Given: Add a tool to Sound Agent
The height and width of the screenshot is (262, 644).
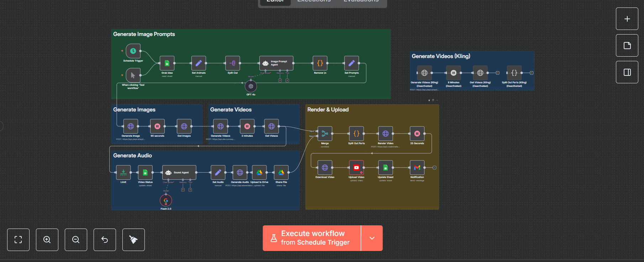Looking at the screenshot, I should click(x=190, y=190).
